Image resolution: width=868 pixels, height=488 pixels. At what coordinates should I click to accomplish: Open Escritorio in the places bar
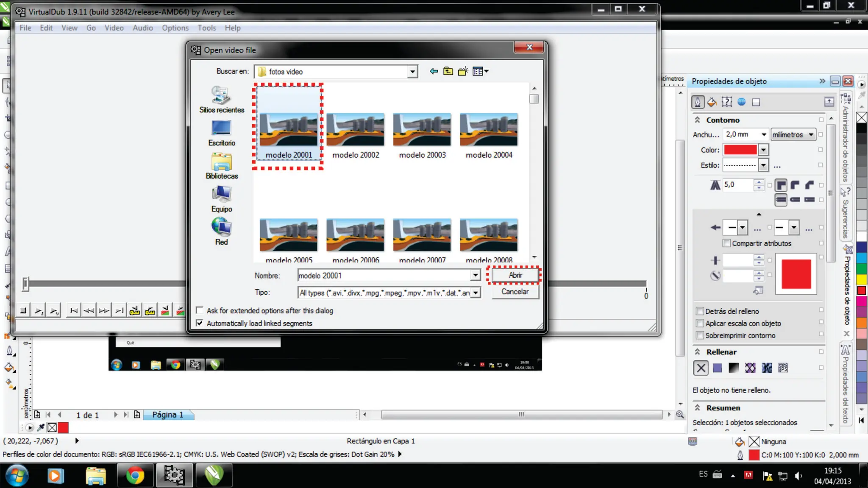(222, 133)
